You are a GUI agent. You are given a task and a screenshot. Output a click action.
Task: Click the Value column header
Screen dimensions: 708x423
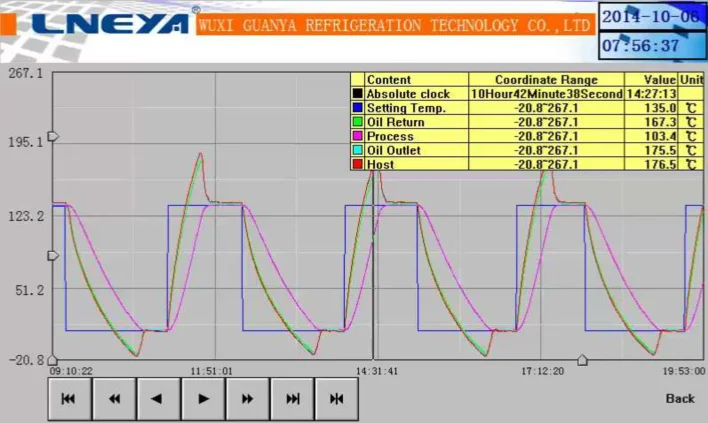pos(660,79)
